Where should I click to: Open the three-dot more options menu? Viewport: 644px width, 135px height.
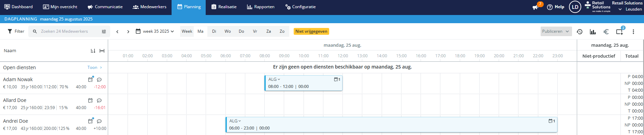[x=633, y=32]
